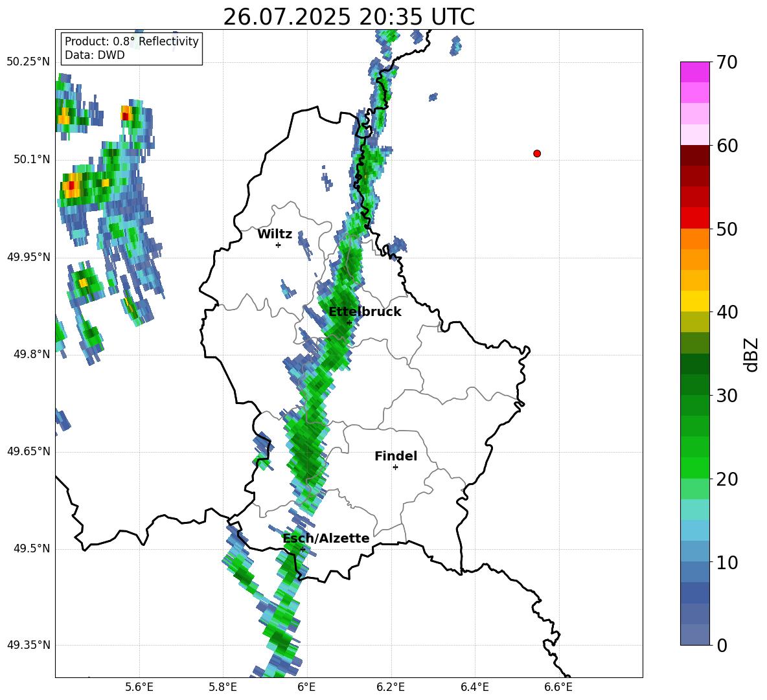Click the Ettelbruck town label

(x=365, y=312)
